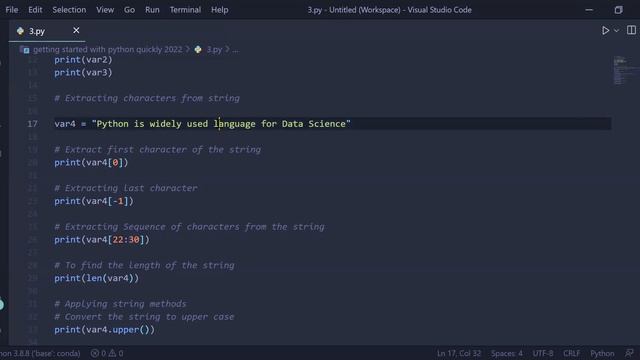Restore down the Visual Studio Code window
The image size is (640, 360).
[x=619, y=10]
